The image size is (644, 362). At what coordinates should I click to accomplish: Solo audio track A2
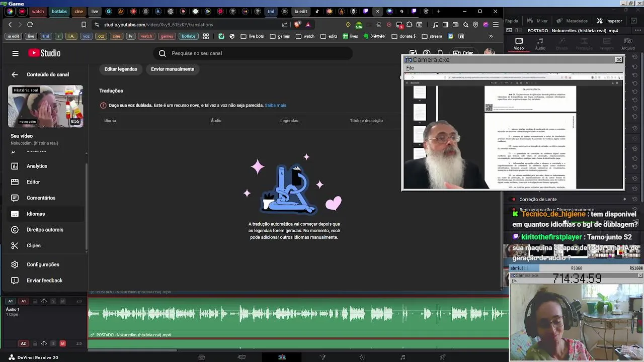tap(53, 343)
